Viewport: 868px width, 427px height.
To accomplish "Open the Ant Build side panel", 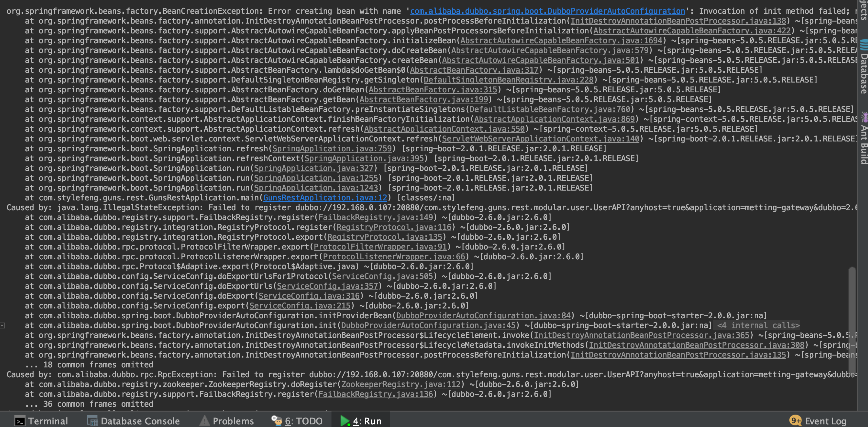I will click(x=864, y=138).
